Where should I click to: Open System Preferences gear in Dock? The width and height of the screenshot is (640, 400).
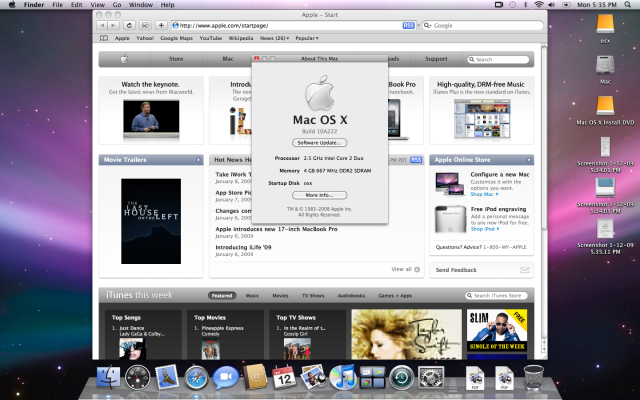pyautogui.click(x=431, y=378)
